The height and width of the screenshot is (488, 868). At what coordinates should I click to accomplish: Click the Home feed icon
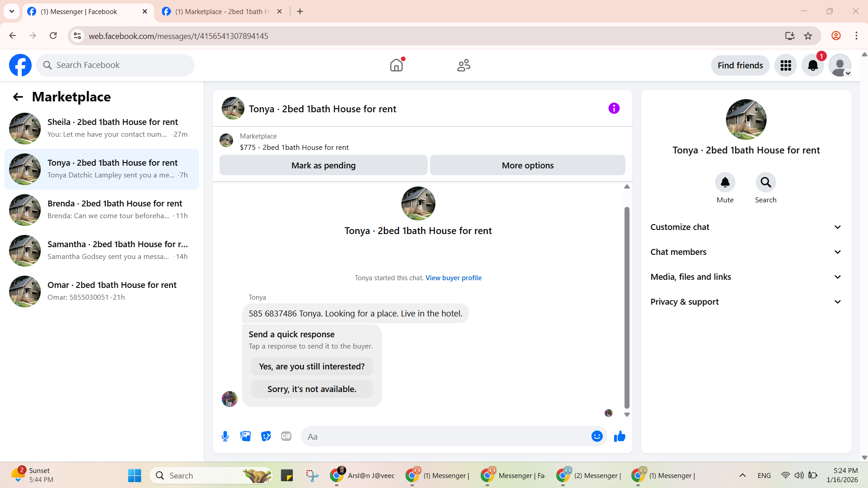[396, 65]
